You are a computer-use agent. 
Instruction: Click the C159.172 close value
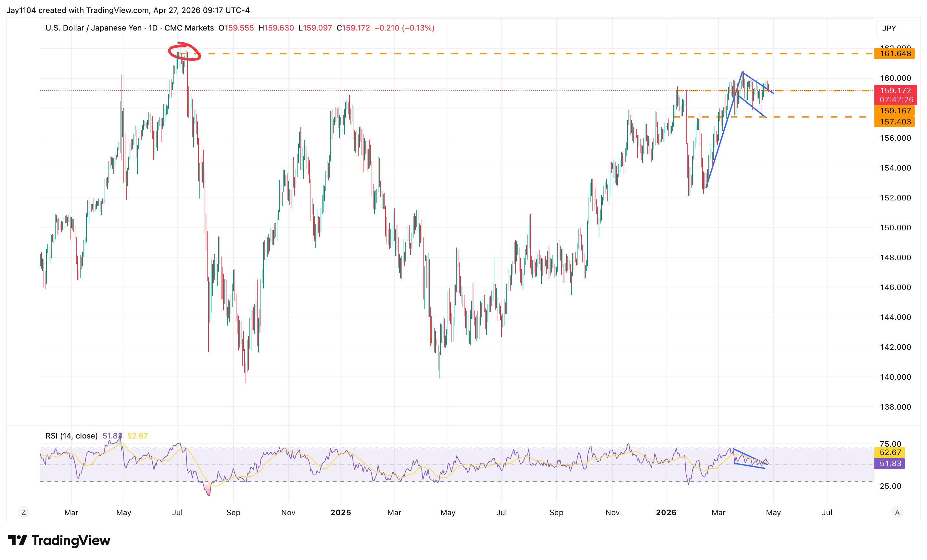[x=353, y=28]
